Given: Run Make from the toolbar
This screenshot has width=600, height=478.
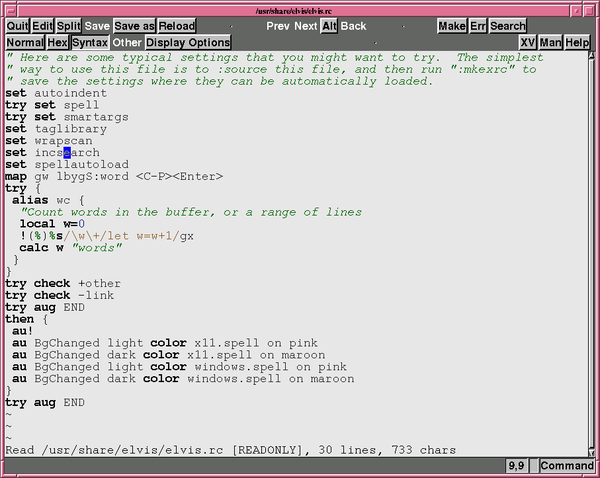Looking at the screenshot, I should click(452, 26).
